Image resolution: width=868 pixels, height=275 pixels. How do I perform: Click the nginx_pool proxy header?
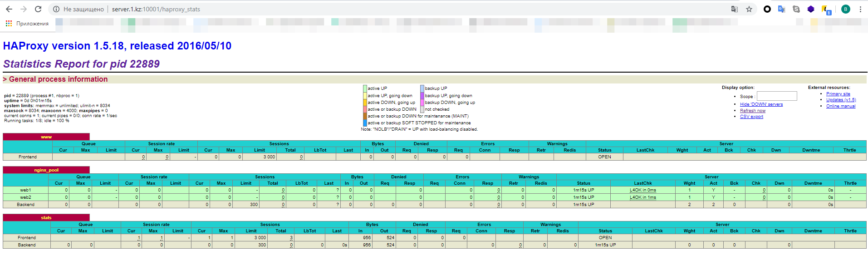click(46, 170)
